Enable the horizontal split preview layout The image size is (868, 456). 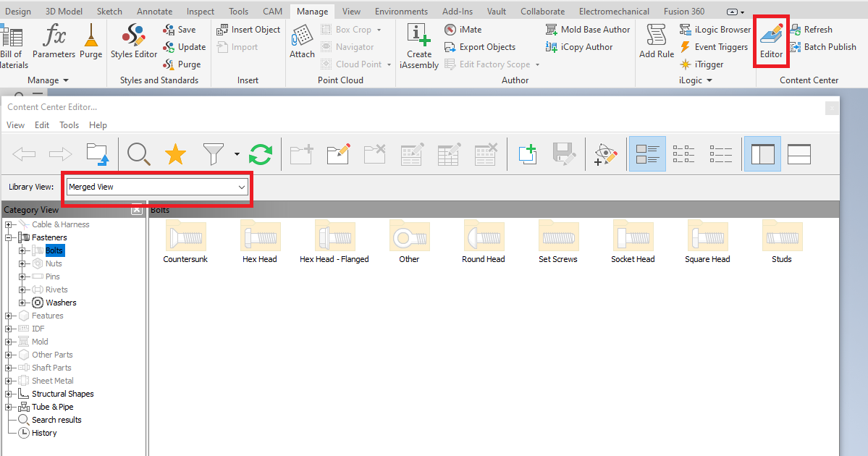pos(800,153)
